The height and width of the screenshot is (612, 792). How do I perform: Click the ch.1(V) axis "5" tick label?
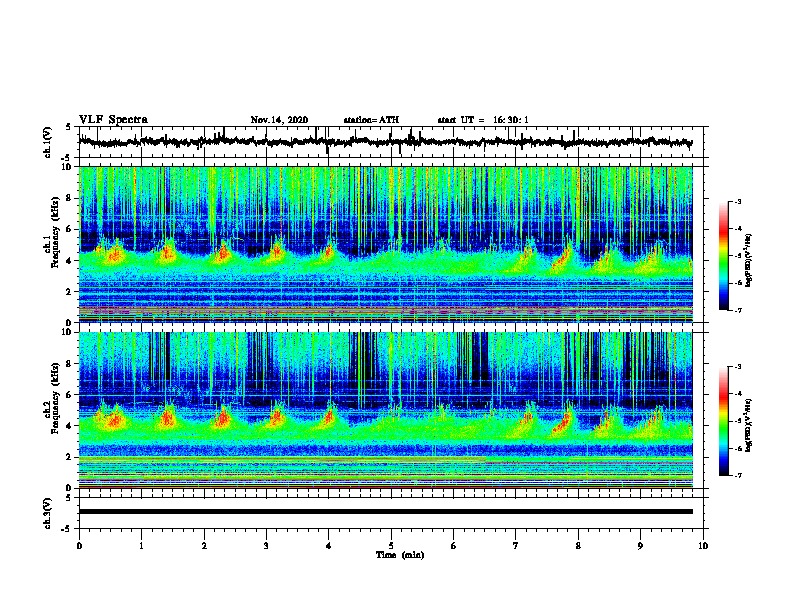coord(69,127)
